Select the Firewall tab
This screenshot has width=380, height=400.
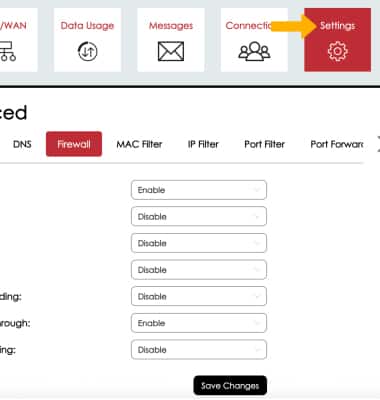point(74,144)
